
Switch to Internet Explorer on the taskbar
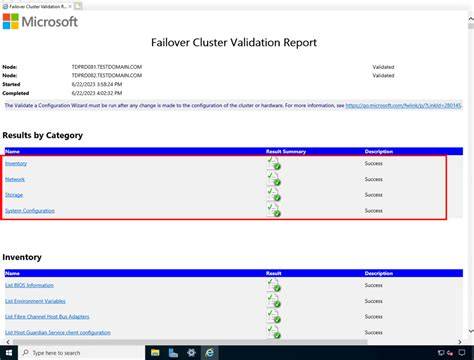click(210, 353)
